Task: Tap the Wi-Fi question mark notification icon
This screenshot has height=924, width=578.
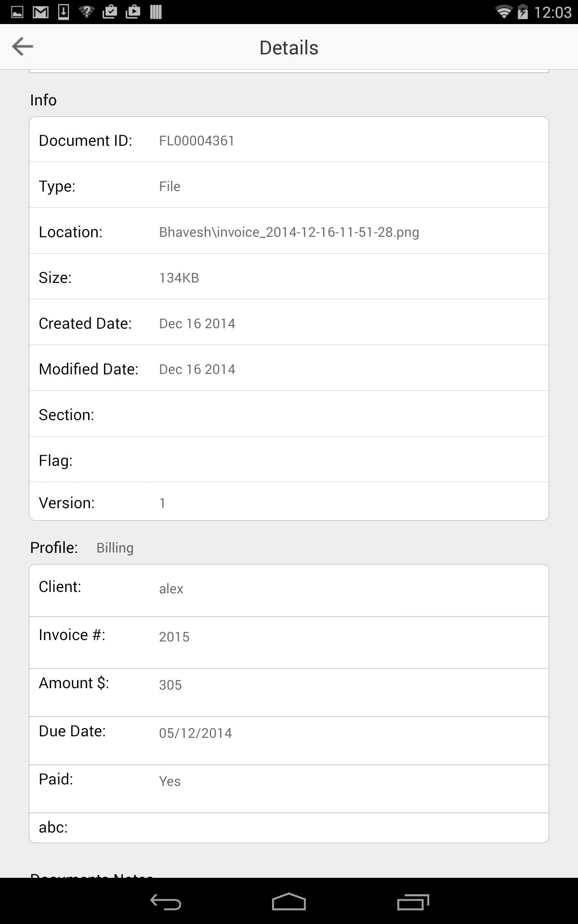Action: pos(87,12)
